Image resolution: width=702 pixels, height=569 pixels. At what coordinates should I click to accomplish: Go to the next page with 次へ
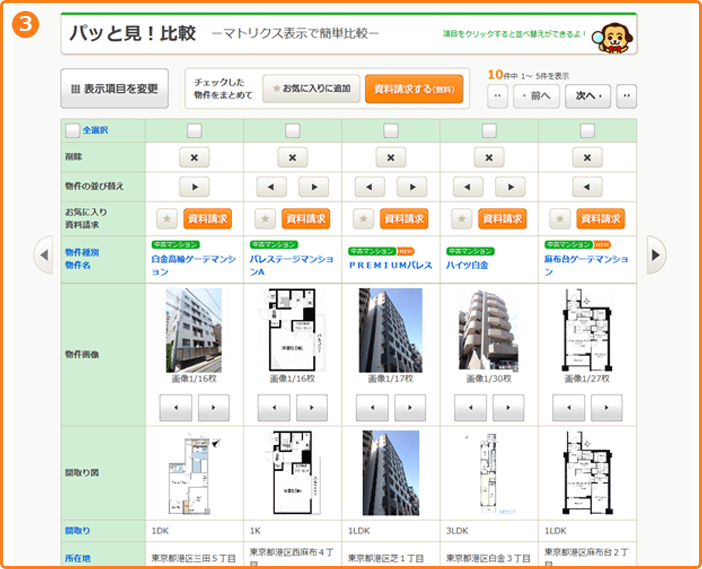point(588,96)
